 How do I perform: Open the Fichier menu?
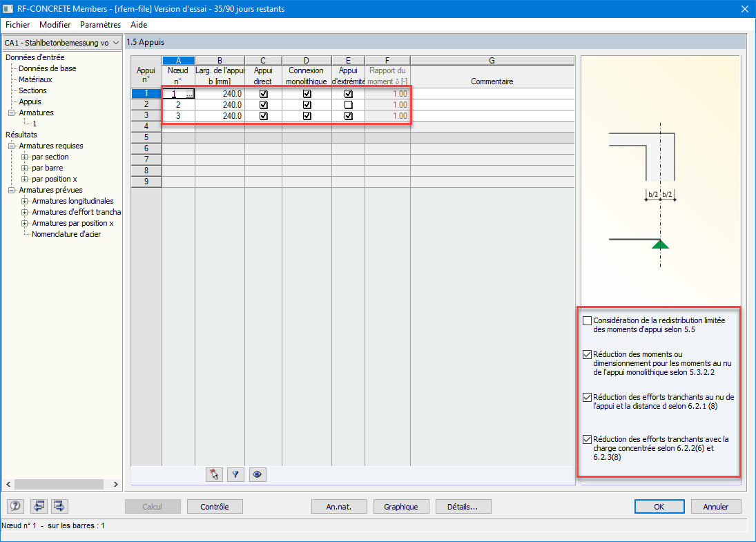point(18,25)
